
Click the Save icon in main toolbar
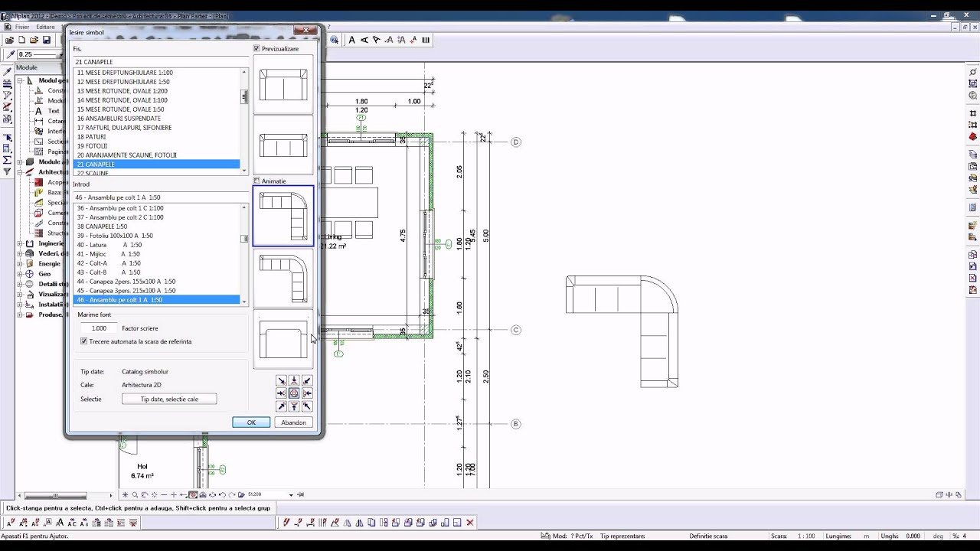pyautogui.click(x=46, y=40)
